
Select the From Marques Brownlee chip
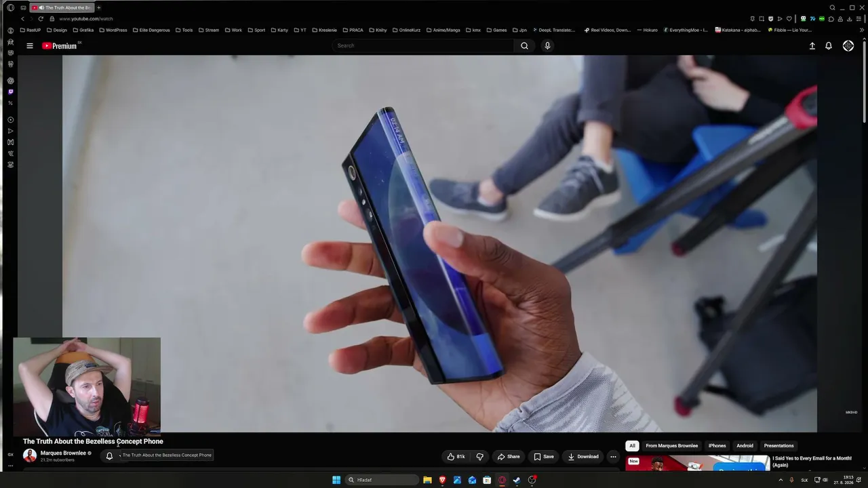click(671, 446)
